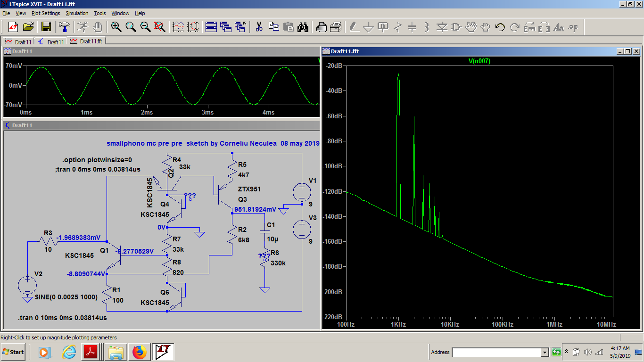Click the .tran 0 10ms directive text
Screen dimensions: 644x362
62,318
